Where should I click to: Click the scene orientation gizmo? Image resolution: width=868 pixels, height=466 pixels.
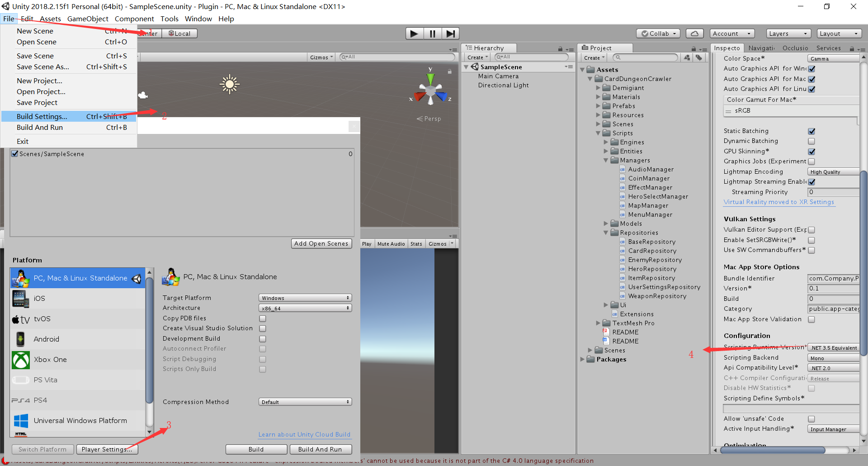[x=430, y=90]
